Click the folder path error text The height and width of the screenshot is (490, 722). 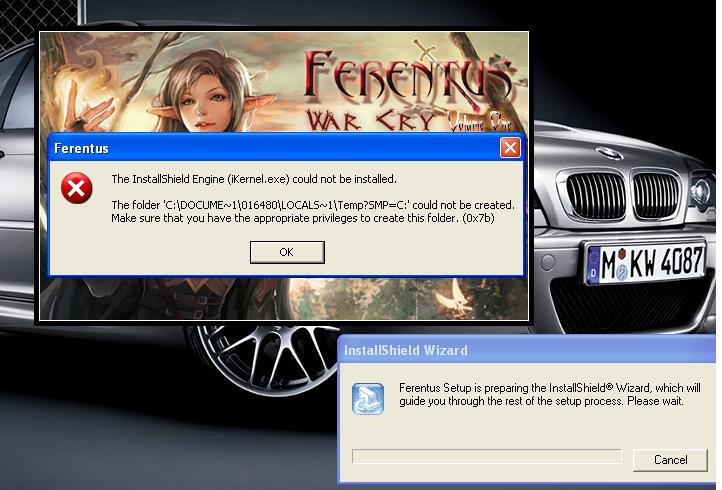312,204
